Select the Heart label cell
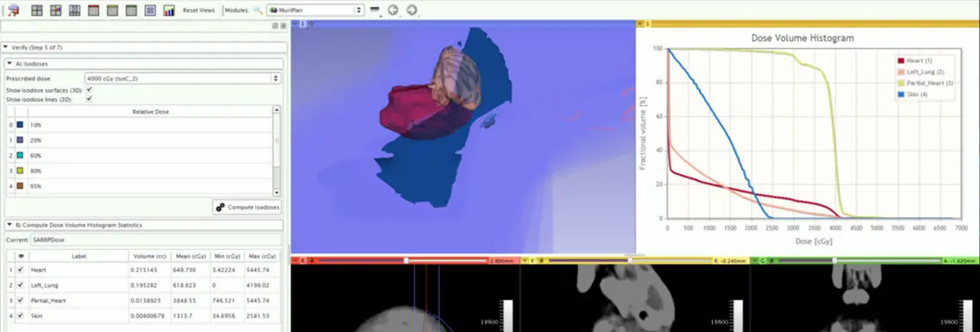The image size is (980, 332). click(79, 271)
